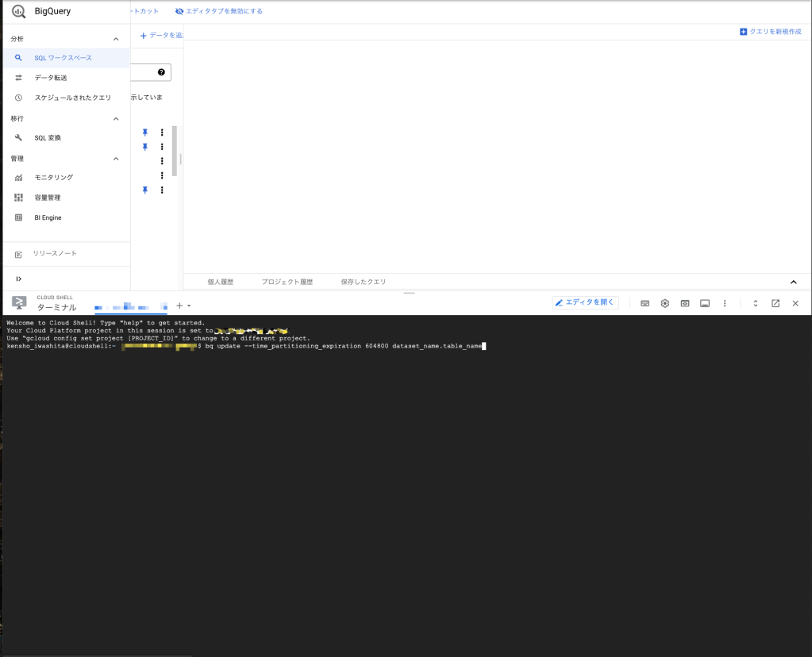The image size is (812, 657).
Task: Click the BigQuery logo icon
Action: coord(19,11)
